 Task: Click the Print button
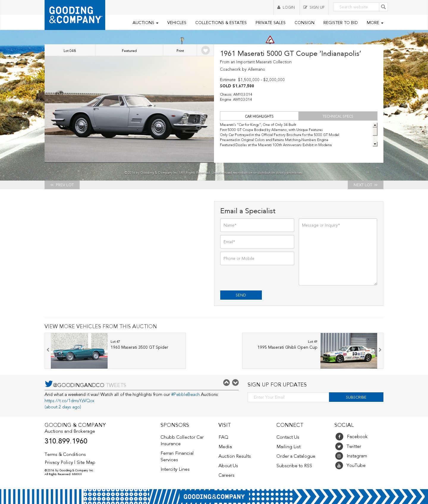[x=180, y=50]
